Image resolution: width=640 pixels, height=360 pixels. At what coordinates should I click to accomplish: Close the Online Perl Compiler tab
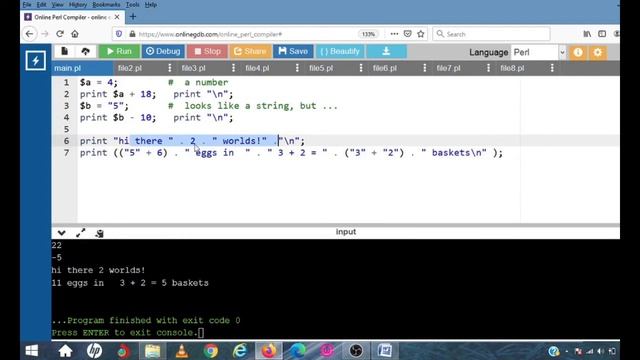(117, 17)
